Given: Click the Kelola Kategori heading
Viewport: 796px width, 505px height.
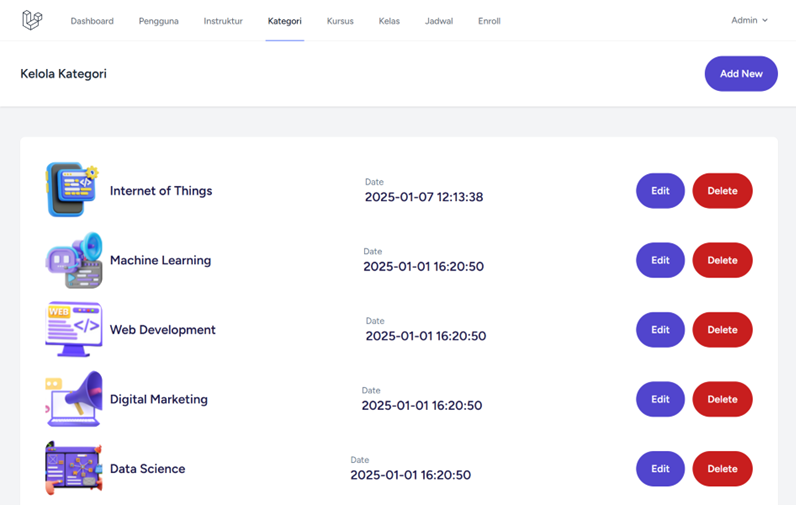Looking at the screenshot, I should (63, 74).
